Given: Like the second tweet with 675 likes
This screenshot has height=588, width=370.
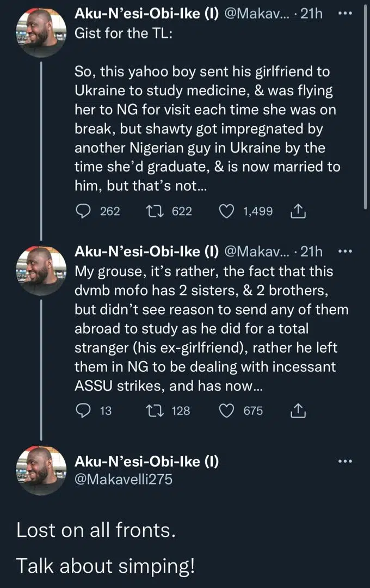Looking at the screenshot, I should point(226,411).
